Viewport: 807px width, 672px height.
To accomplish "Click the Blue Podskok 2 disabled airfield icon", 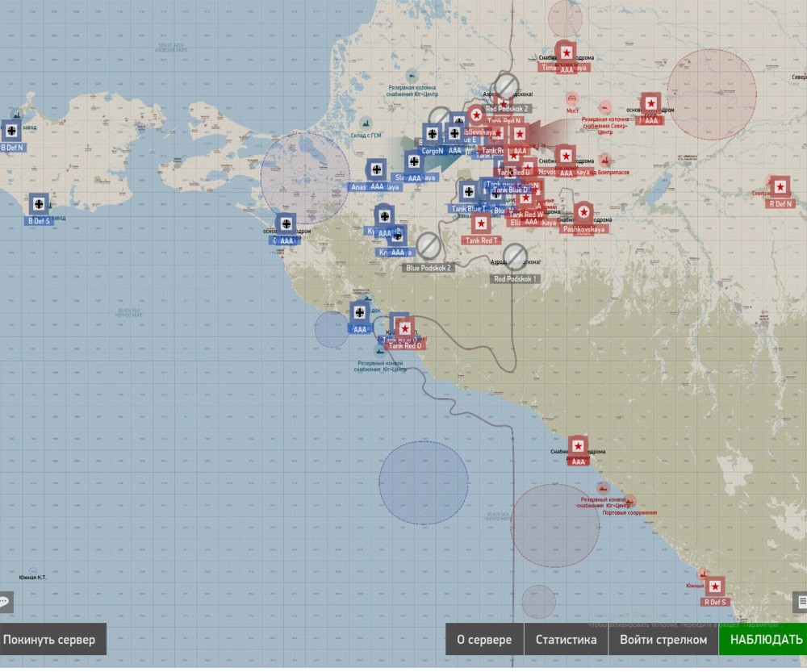I will coord(429,246).
